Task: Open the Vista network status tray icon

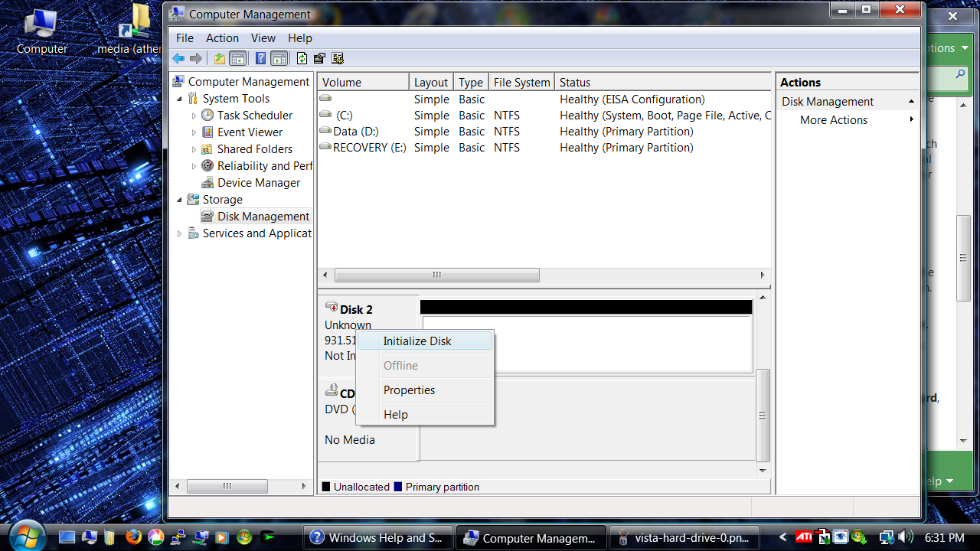Action: pyautogui.click(x=887, y=537)
